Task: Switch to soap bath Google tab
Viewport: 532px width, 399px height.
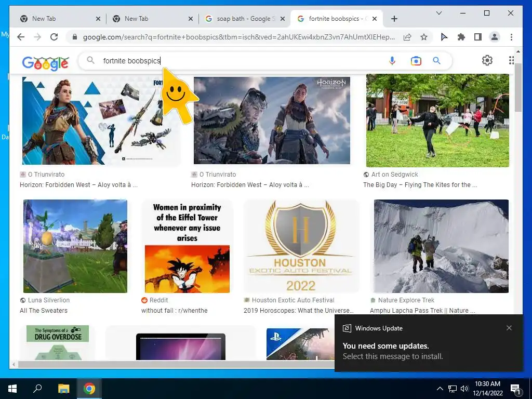Action: tap(244, 19)
